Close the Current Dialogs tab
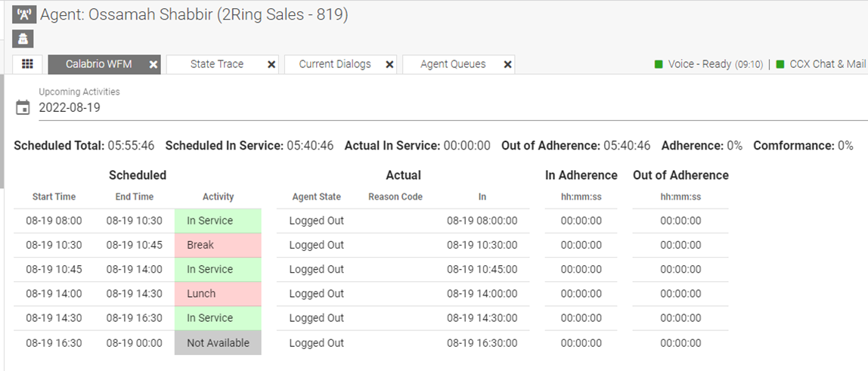868x371 pixels. pyautogui.click(x=389, y=65)
